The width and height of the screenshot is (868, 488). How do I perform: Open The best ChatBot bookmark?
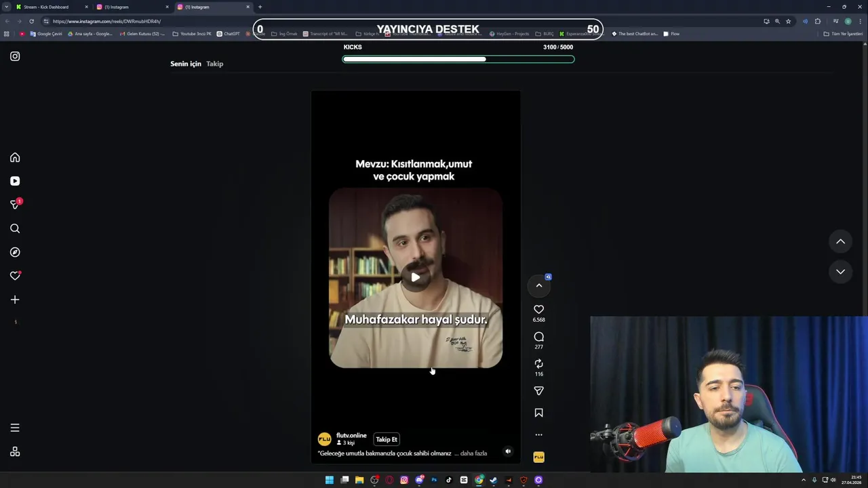[635, 34]
